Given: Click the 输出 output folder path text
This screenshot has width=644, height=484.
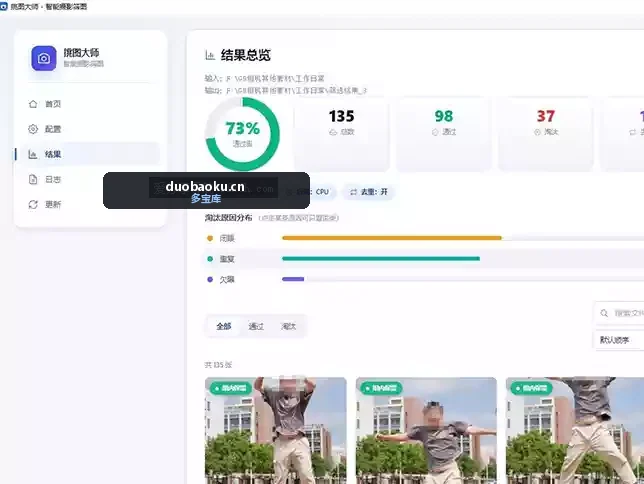Looking at the screenshot, I should [x=286, y=90].
